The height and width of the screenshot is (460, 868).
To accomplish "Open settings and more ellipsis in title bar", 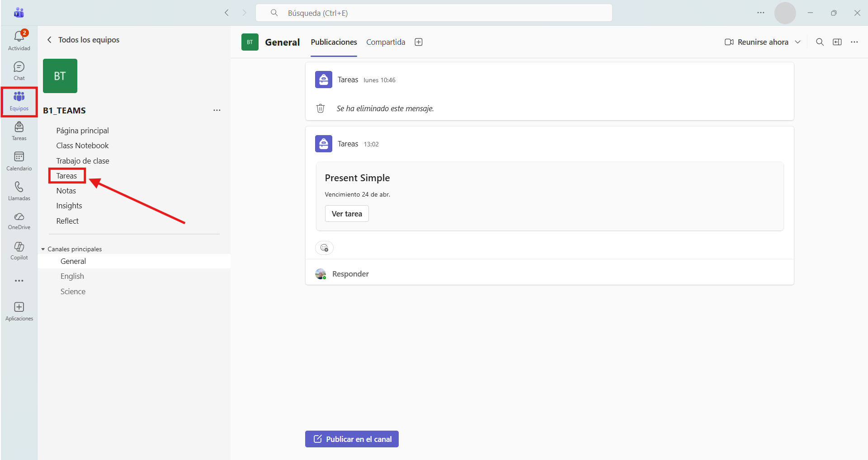I will (x=761, y=13).
